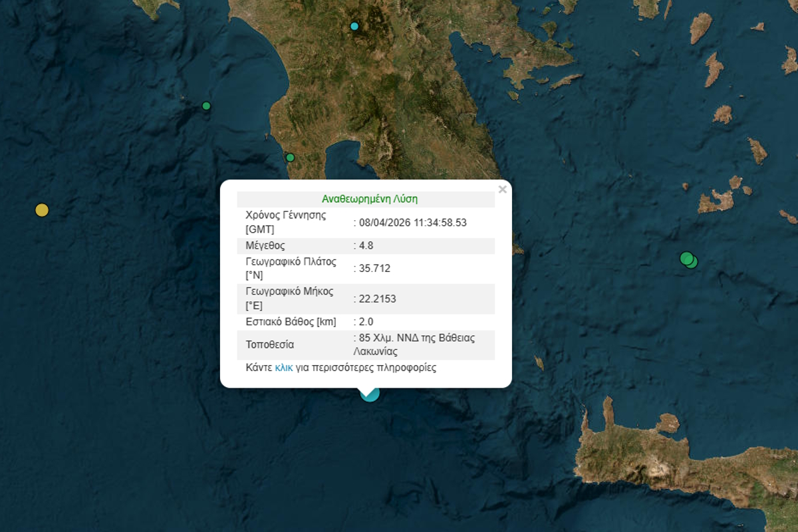Click the latitude value 35.712

[x=374, y=269]
